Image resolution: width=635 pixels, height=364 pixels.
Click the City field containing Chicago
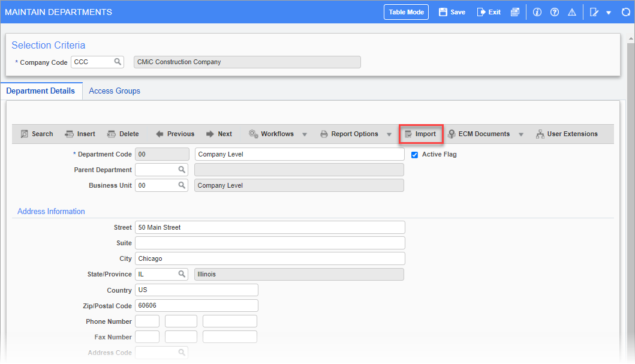tap(270, 258)
